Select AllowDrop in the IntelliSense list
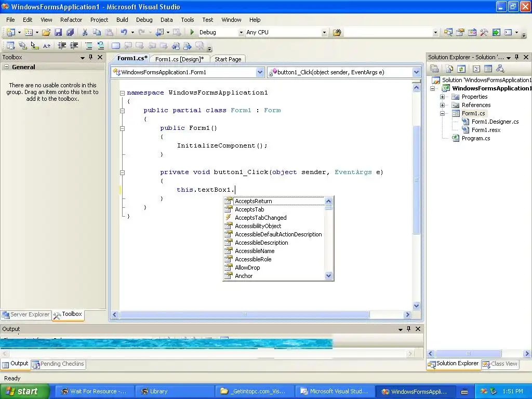 [x=248, y=268]
